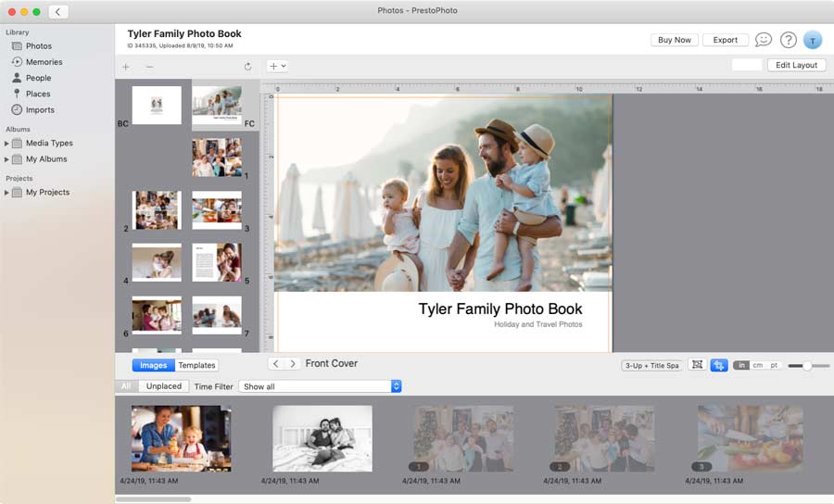Image resolution: width=834 pixels, height=504 pixels.
Task: Click the 3-Up + Title Spa layout button
Action: click(651, 366)
